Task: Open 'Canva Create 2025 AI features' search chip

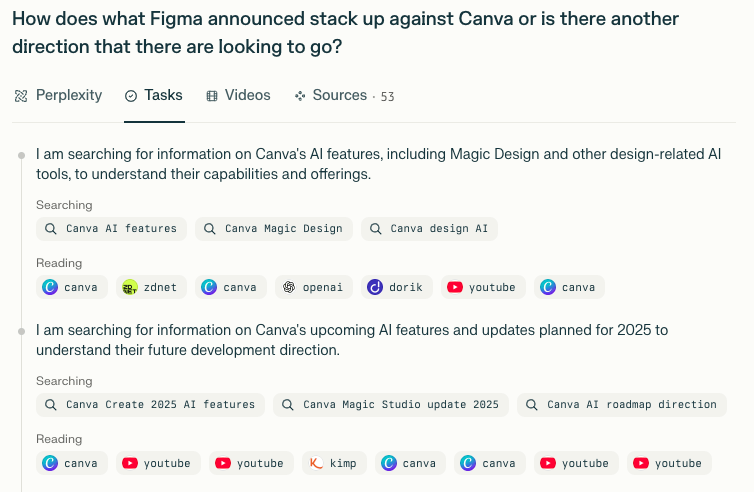Action: (x=150, y=404)
